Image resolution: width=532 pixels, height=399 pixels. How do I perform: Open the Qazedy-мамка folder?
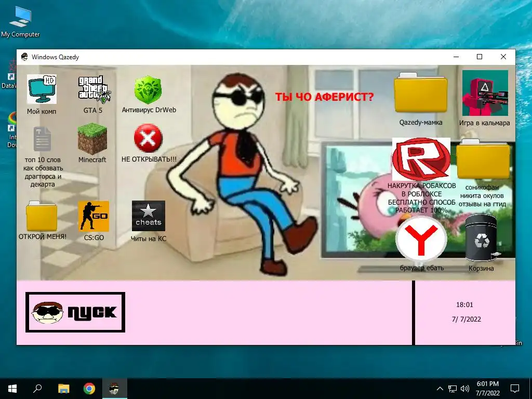(421, 92)
